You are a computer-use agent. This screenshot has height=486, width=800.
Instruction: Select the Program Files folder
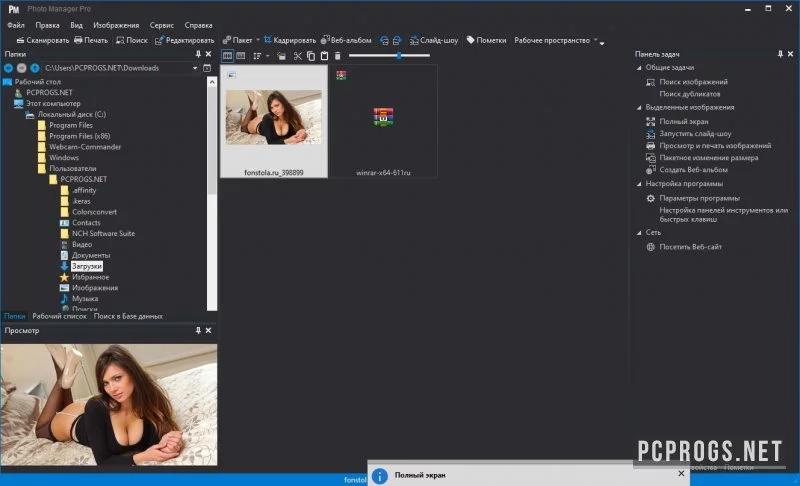[x=70, y=125]
